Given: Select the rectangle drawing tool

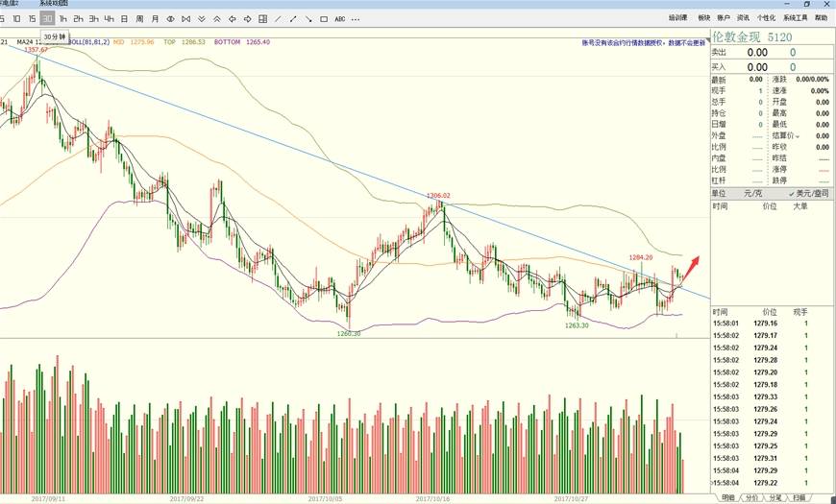Looking at the screenshot, I should tap(324, 19).
